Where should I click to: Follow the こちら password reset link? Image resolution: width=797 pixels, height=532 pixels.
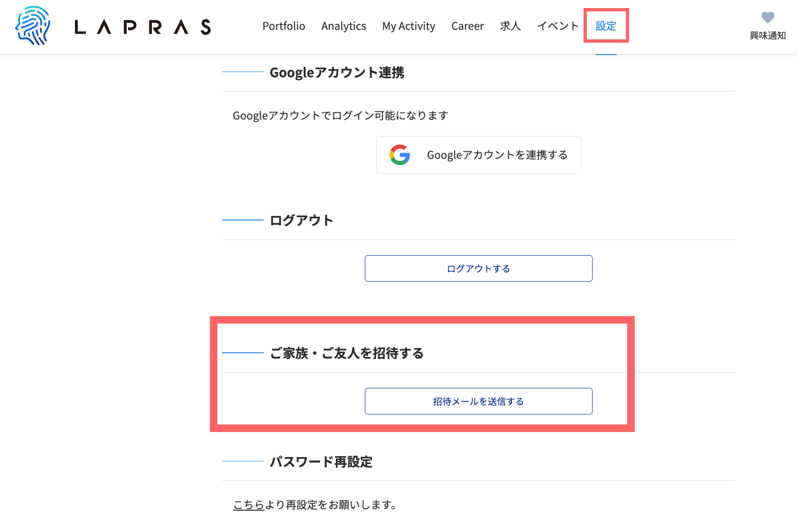248,505
